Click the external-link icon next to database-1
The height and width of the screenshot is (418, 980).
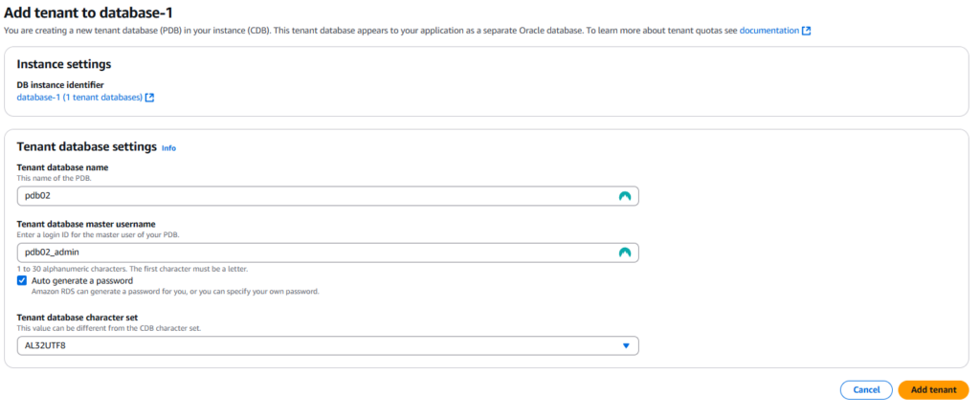pyautogui.click(x=149, y=98)
